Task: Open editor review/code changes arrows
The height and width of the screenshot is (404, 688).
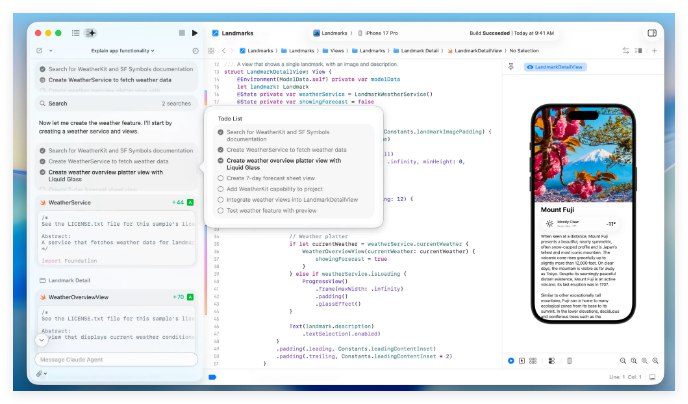Action: pyautogui.click(x=625, y=51)
